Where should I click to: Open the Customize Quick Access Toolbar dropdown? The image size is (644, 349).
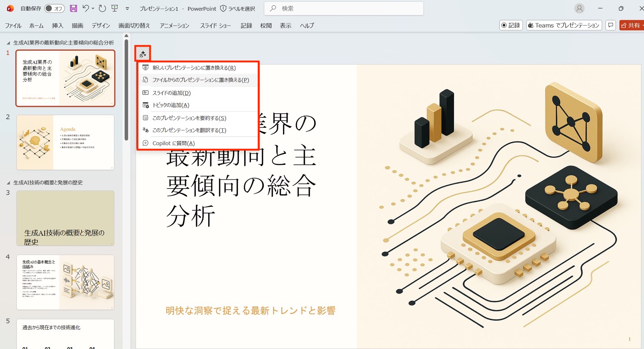(127, 9)
